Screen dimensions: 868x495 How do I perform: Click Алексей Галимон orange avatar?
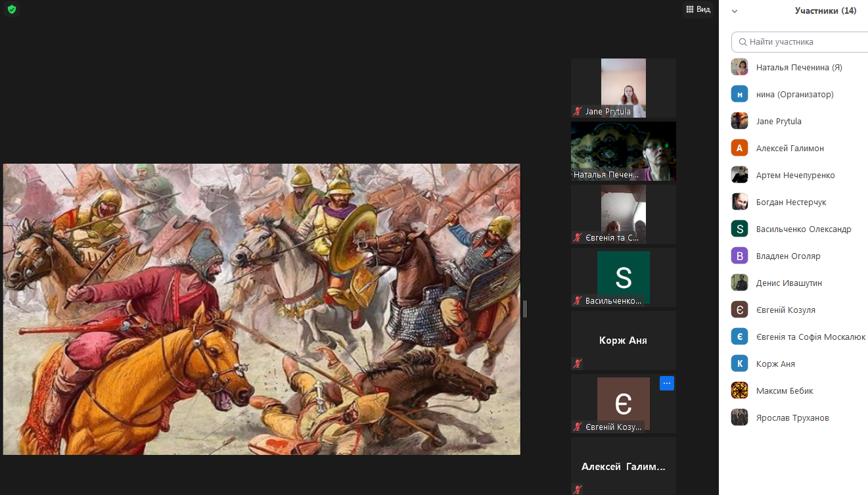coord(739,148)
